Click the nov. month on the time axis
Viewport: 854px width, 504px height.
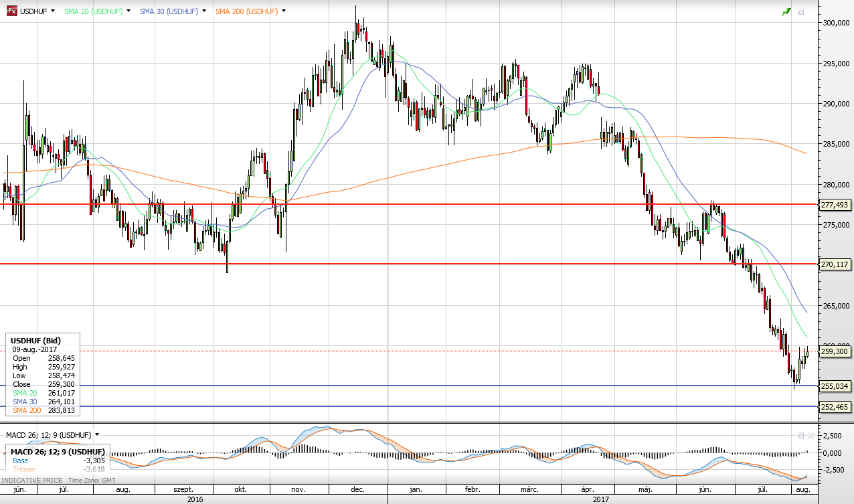click(x=298, y=490)
